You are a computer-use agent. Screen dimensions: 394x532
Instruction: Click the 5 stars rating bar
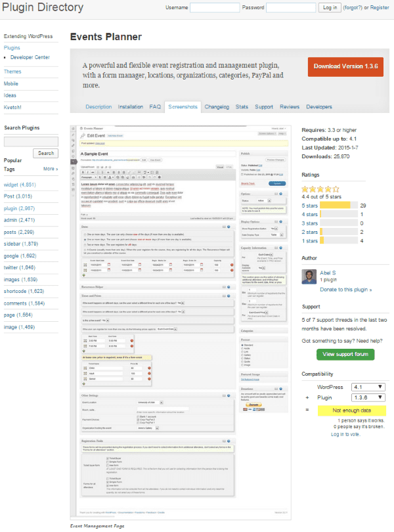click(x=339, y=206)
